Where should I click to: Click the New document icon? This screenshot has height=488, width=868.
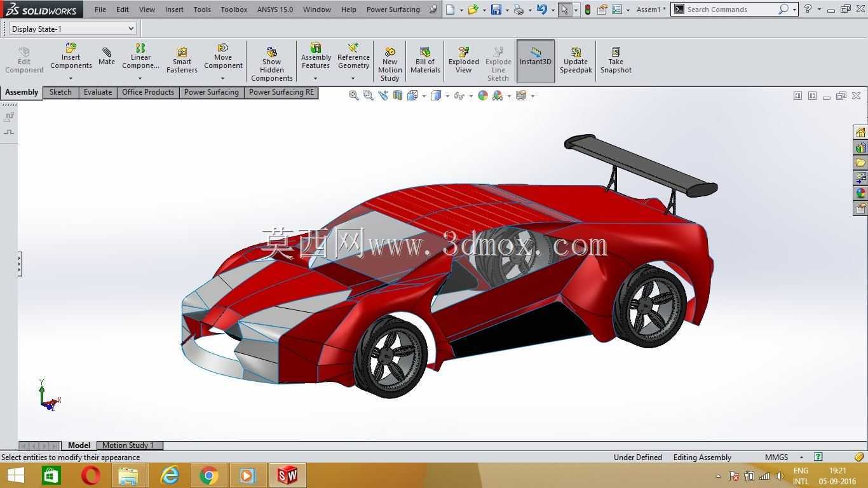coord(450,10)
